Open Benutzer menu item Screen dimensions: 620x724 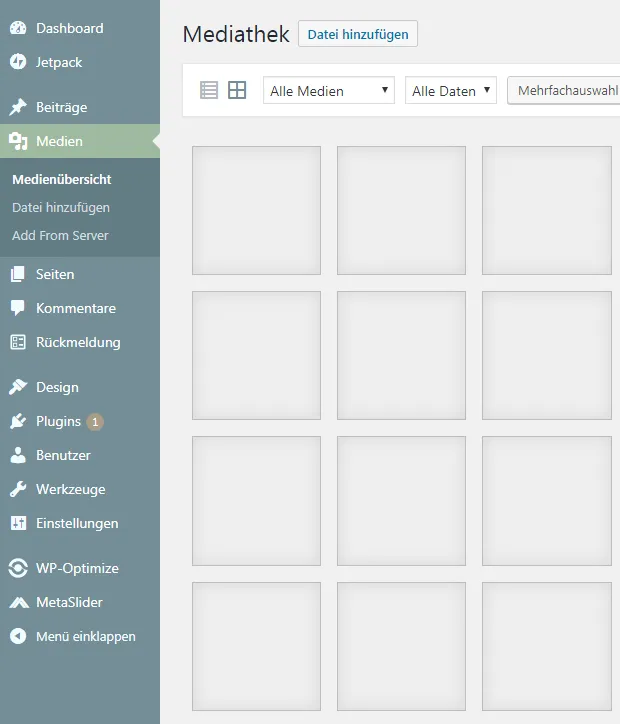click(80, 455)
